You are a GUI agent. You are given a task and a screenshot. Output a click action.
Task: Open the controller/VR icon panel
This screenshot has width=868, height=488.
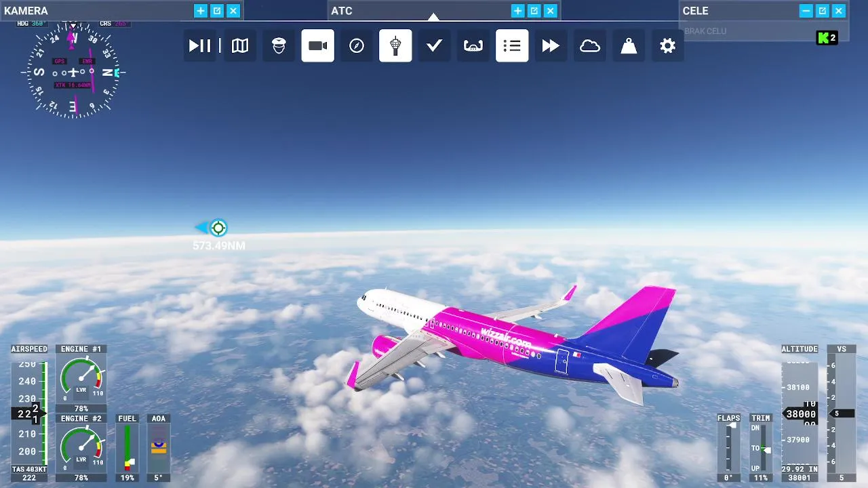[x=473, y=45]
